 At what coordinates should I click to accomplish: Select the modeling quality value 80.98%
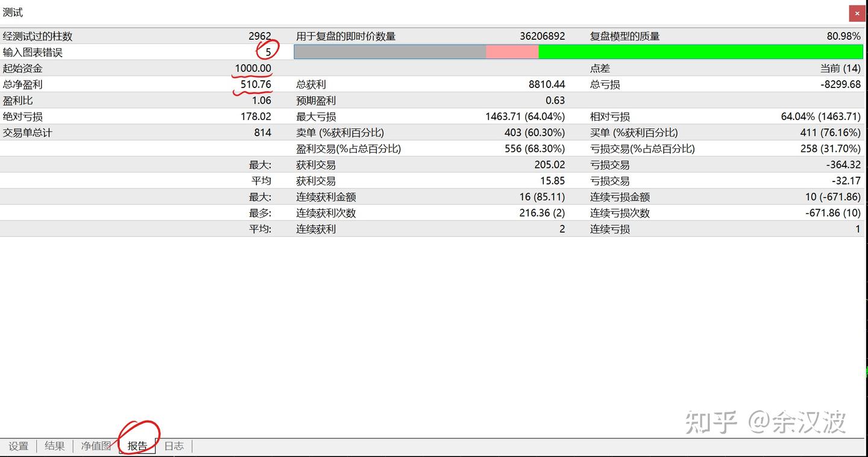pos(844,36)
